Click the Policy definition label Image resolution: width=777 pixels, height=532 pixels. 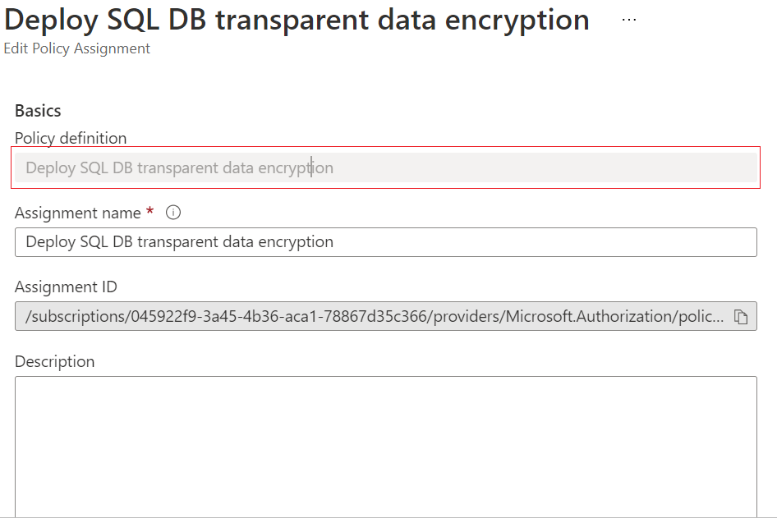[71, 138]
